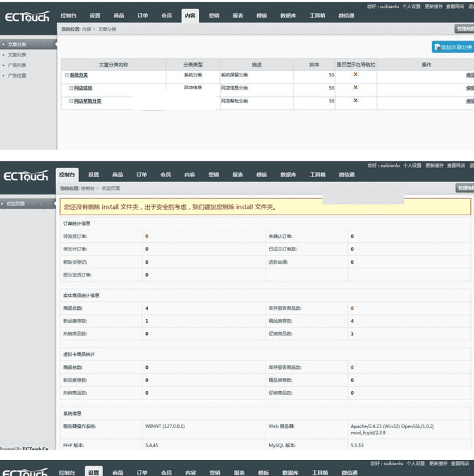Open the 网店帮助分类 category link
Screen dimensions: 474x476
88,101
